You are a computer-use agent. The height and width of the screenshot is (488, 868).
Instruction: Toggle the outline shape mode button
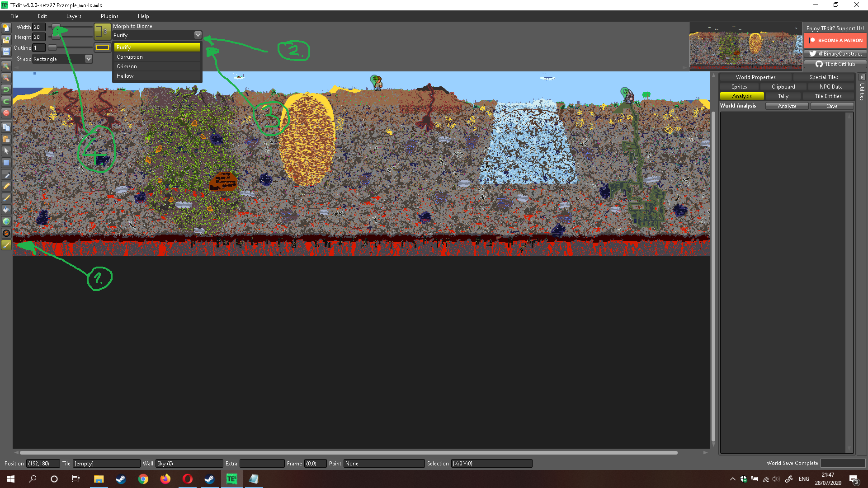pyautogui.click(x=103, y=47)
